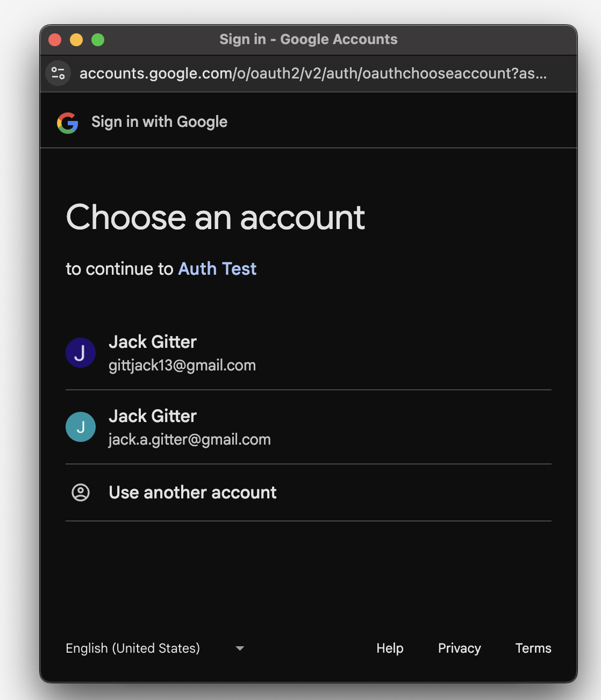Viewport: 601px width, 700px height.
Task: Click the 'Sign in with Google' header text
Action: pyautogui.click(x=159, y=122)
